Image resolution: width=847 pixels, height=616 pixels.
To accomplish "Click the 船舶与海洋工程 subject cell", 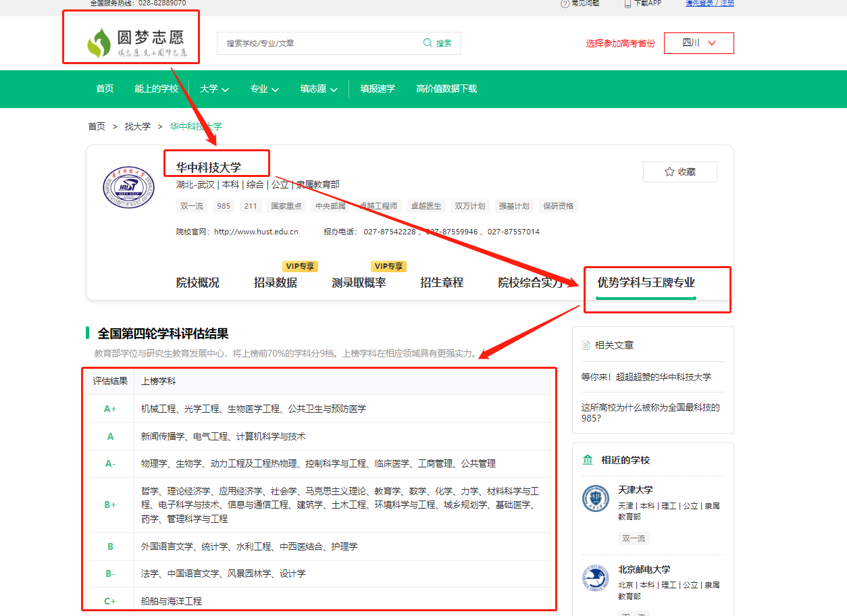I will click(342, 600).
